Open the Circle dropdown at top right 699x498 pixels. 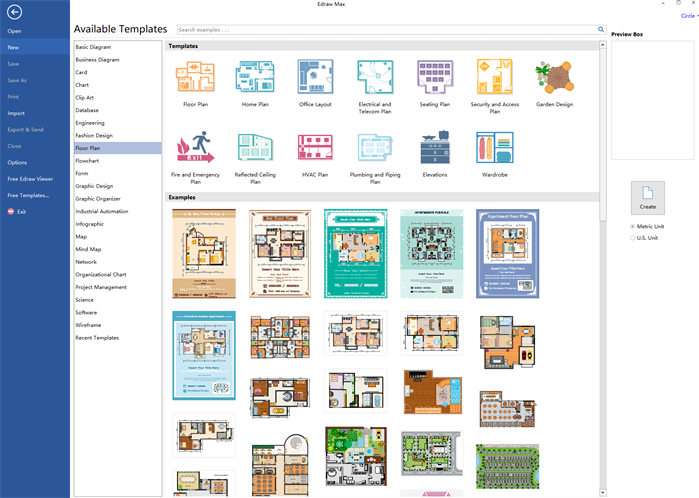pyautogui.click(x=689, y=16)
